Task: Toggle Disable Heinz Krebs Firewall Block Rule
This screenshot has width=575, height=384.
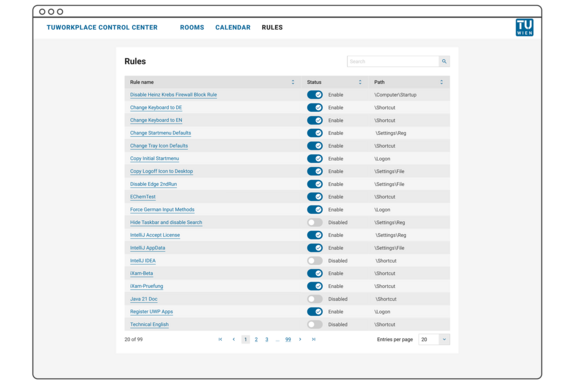Action: [x=315, y=95]
